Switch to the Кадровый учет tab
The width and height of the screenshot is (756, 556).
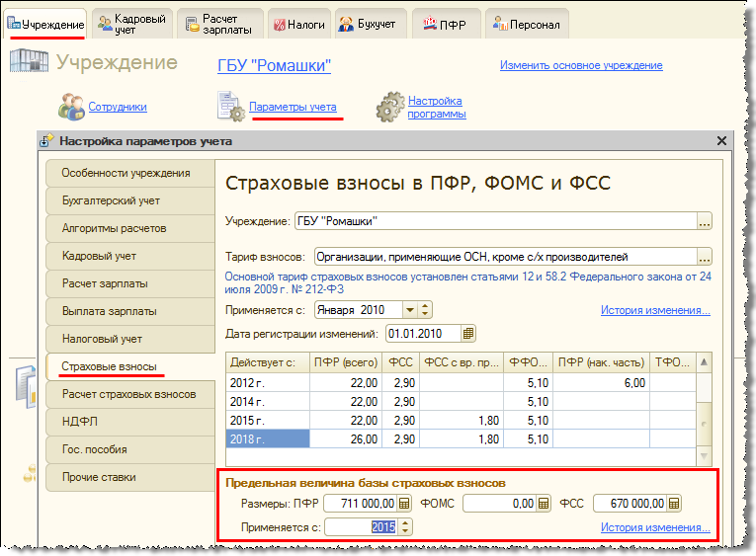point(132,24)
